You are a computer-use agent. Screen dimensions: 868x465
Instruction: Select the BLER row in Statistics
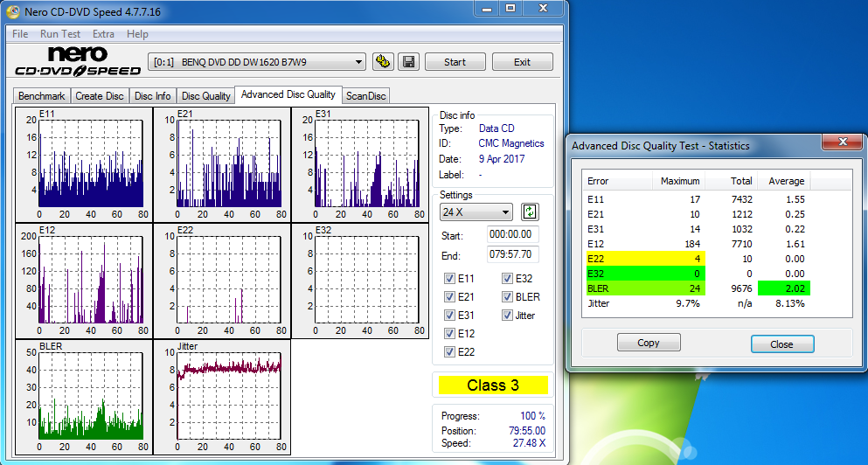pos(697,288)
